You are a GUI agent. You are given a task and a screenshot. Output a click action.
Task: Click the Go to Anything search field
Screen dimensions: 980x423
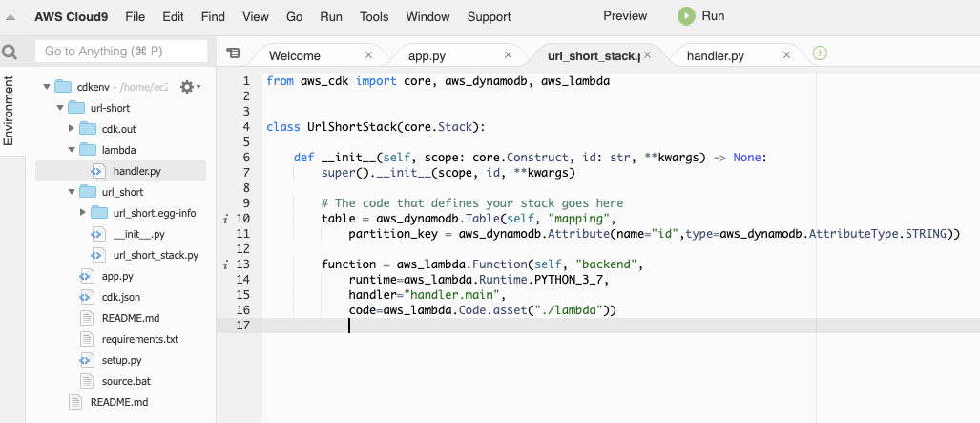click(x=120, y=52)
